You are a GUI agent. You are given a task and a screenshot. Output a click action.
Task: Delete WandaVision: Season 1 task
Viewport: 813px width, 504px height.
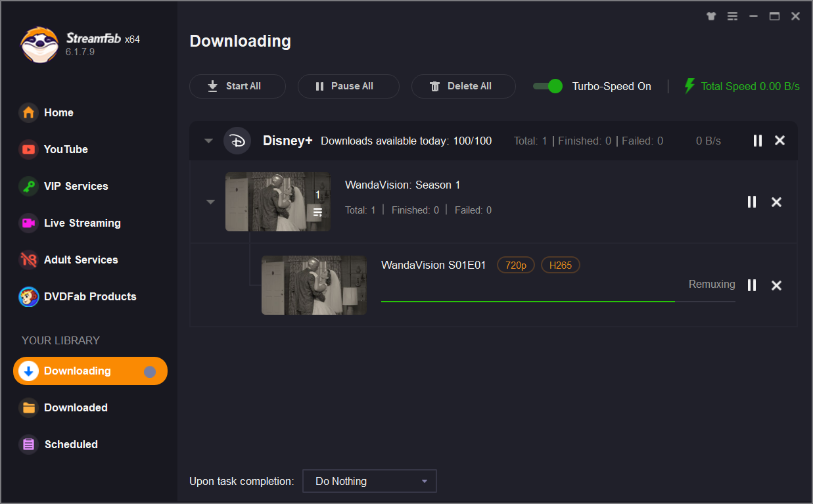tap(776, 202)
